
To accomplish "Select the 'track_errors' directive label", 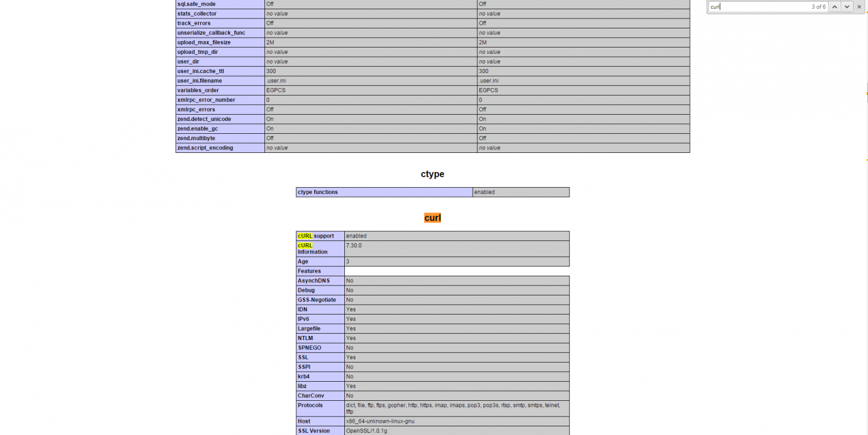I will tap(194, 23).
